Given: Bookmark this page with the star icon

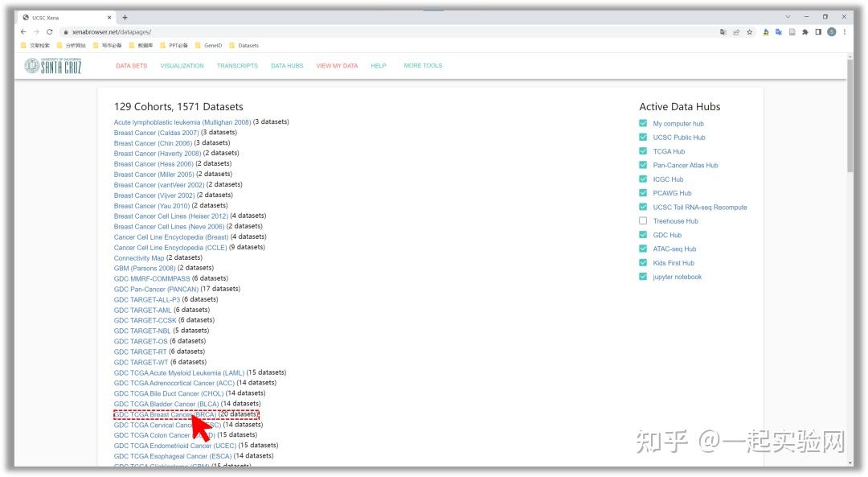Looking at the screenshot, I should 750,32.
